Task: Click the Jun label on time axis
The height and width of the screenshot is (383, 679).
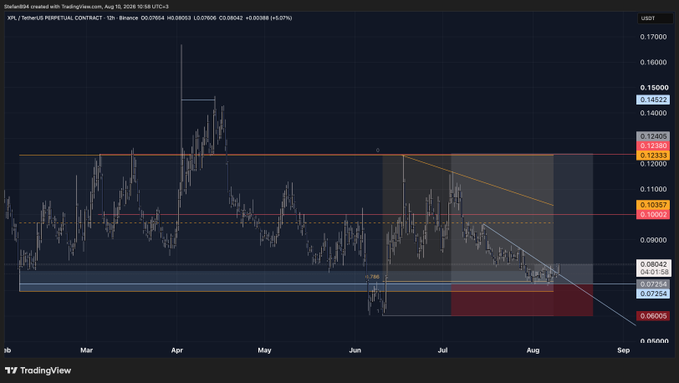Action: pyautogui.click(x=355, y=350)
